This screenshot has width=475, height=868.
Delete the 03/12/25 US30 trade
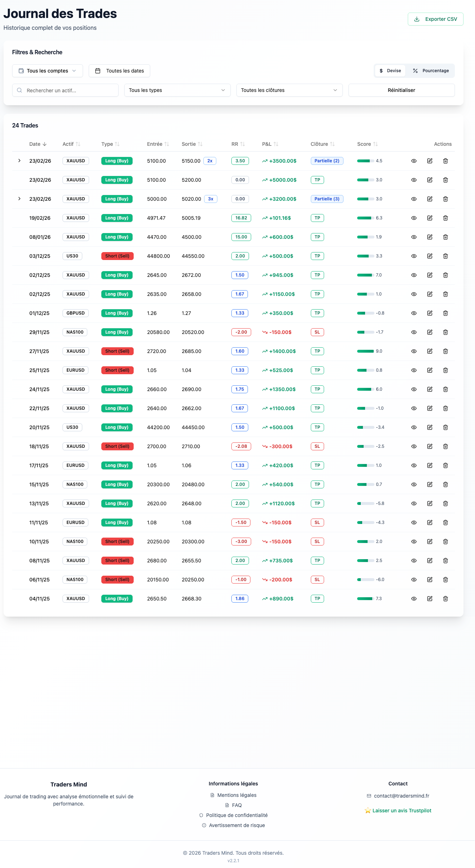(x=445, y=256)
